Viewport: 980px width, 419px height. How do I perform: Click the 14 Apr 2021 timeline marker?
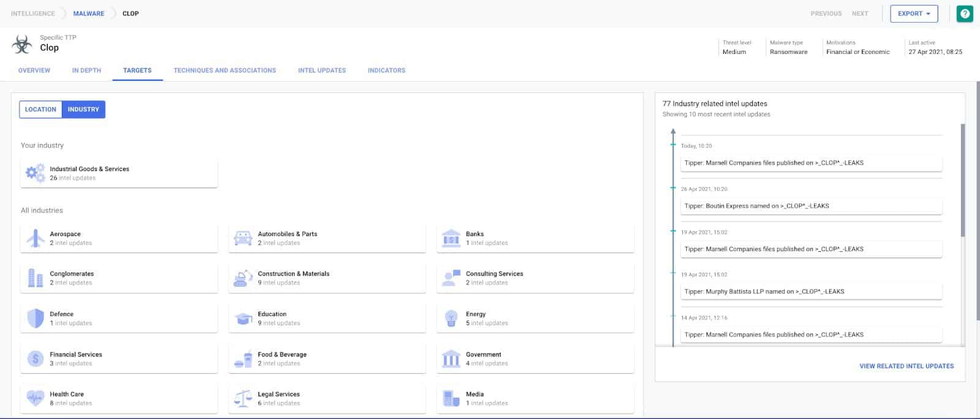[673, 316]
